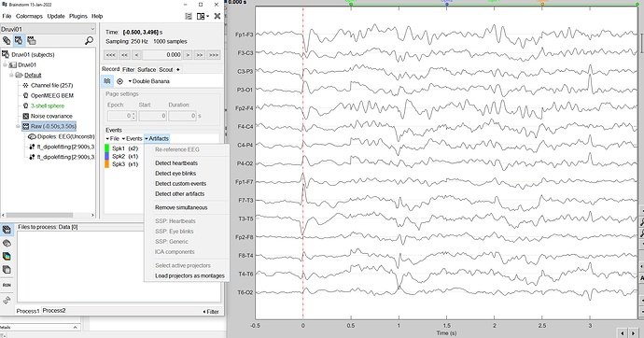
Task: Choose Detect eye blinks from the menu
Action: tap(175, 174)
